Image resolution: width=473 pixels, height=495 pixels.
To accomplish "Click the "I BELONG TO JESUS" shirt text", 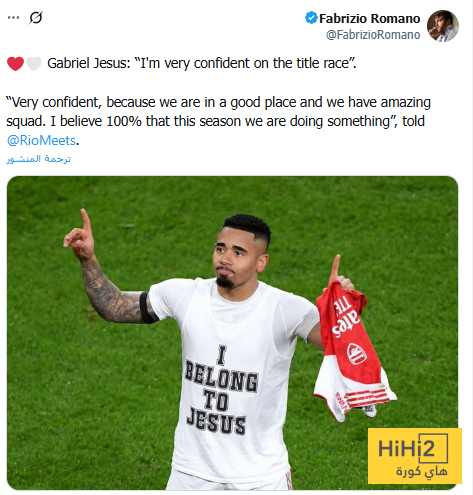I will (x=221, y=390).
